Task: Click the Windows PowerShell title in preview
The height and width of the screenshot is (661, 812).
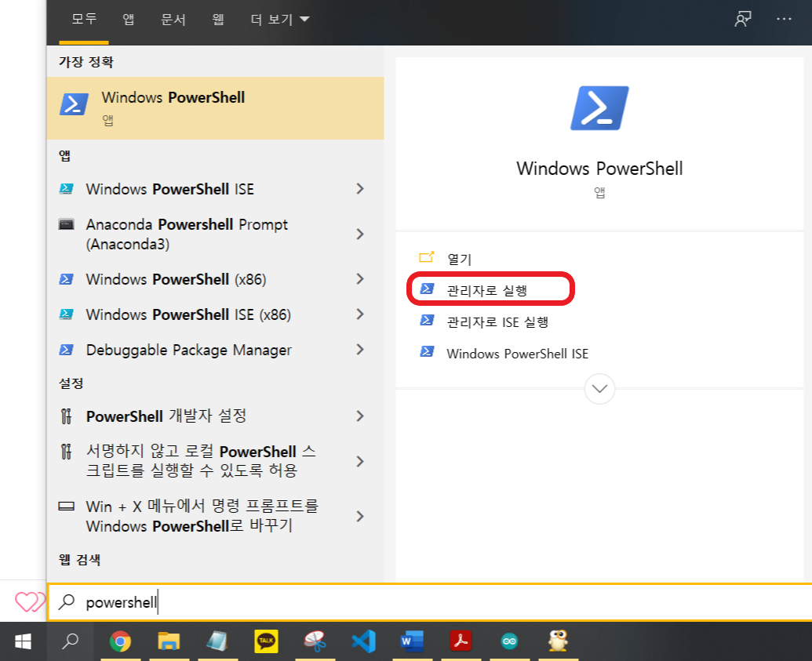Action: pyautogui.click(x=599, y=169)
